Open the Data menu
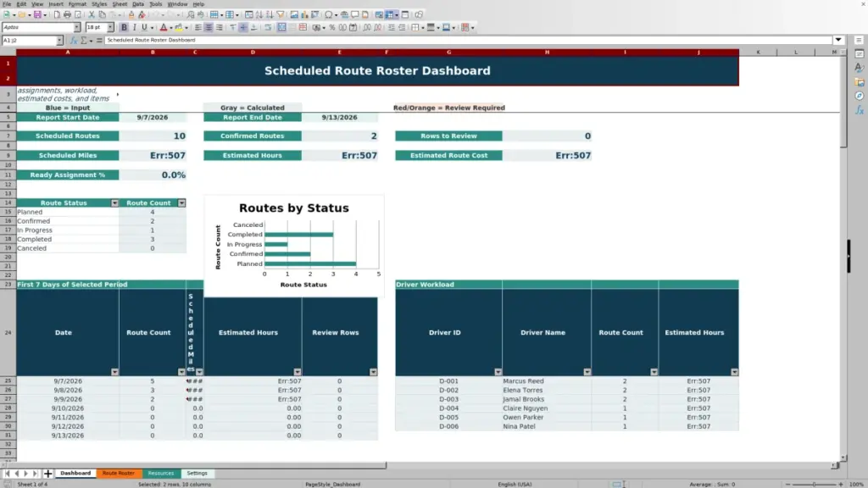The width and height of the screenshot is (868, 488). point(138,4)
